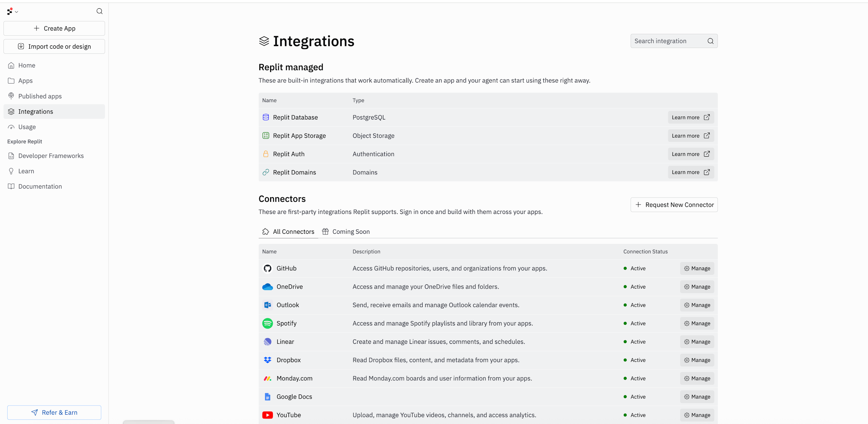Click the Search integration input field
Screen dimensions: 868x424
click(667, 41)
